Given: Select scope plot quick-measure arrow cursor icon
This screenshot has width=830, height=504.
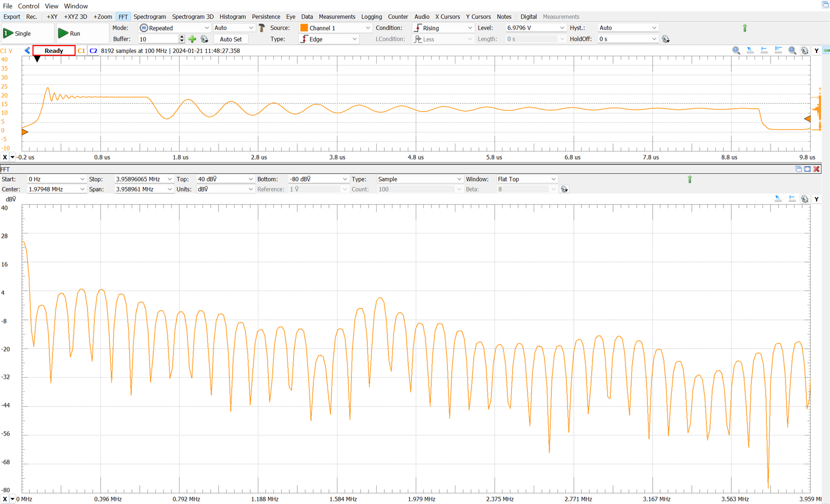Looking at the screenshot, I should [x=750, y=50].
